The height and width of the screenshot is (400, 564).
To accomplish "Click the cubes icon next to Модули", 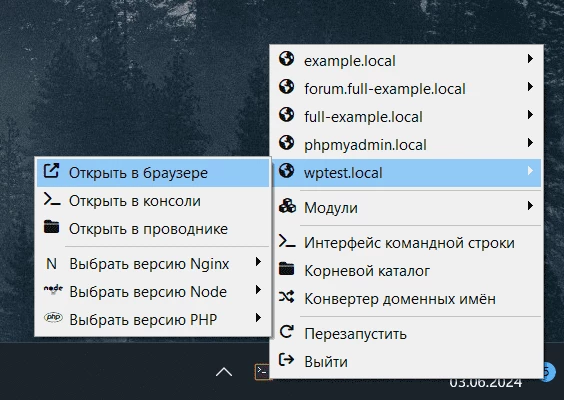I will [287, 206].
